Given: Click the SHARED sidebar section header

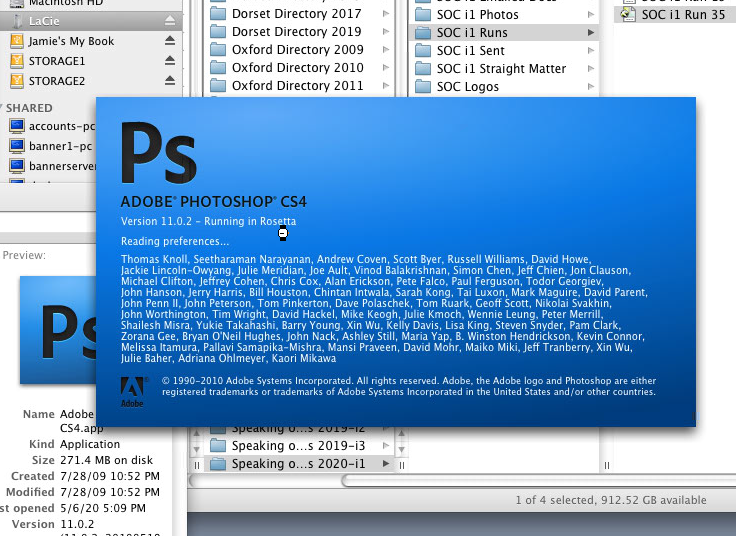Looking at the screenshot, I should click(29, 108).
